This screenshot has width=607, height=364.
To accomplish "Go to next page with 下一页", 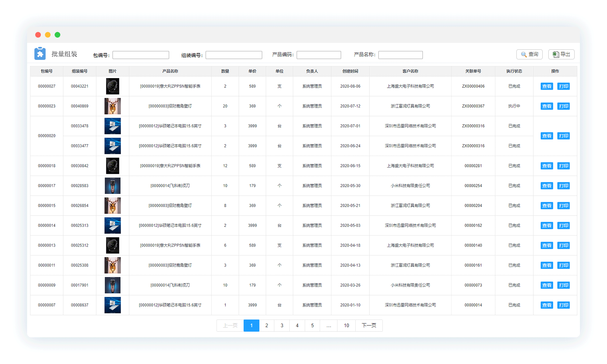I will tap(369, 326).
